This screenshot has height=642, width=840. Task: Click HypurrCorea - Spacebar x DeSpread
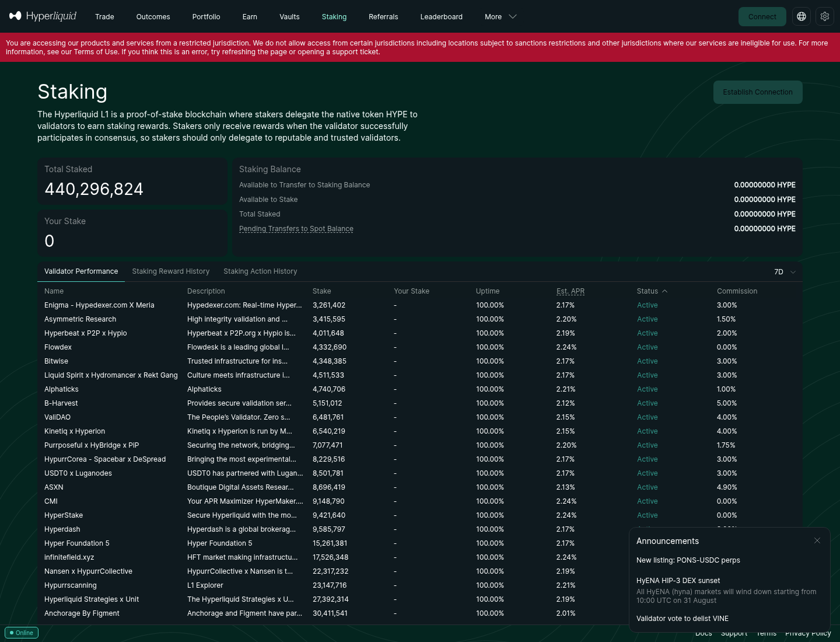point(105,459)
